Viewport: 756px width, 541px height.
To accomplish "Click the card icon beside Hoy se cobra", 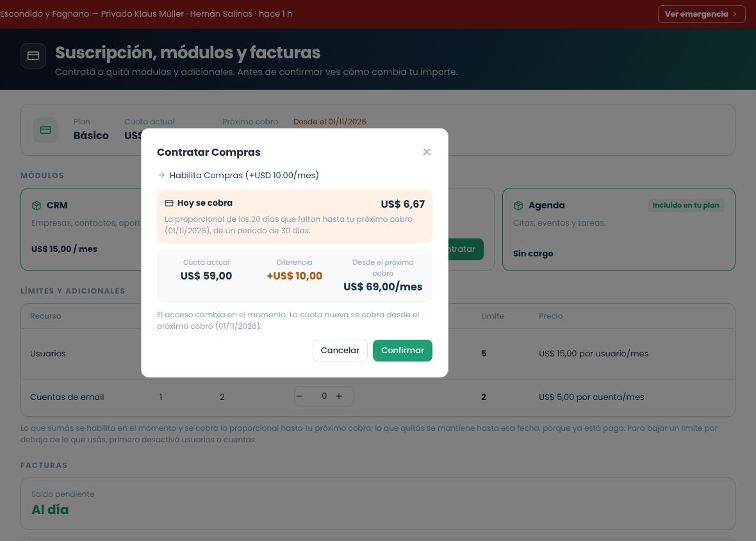I will click(x=168, y=203).
